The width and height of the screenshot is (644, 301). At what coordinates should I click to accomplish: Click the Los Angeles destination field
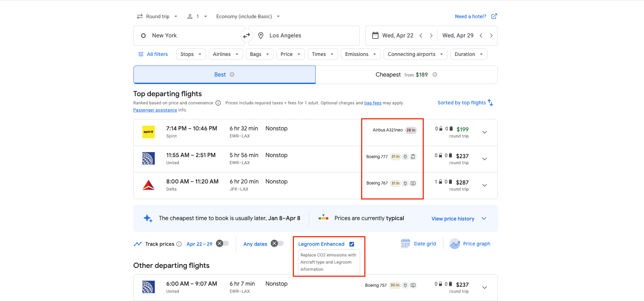[x=303, y=36]
